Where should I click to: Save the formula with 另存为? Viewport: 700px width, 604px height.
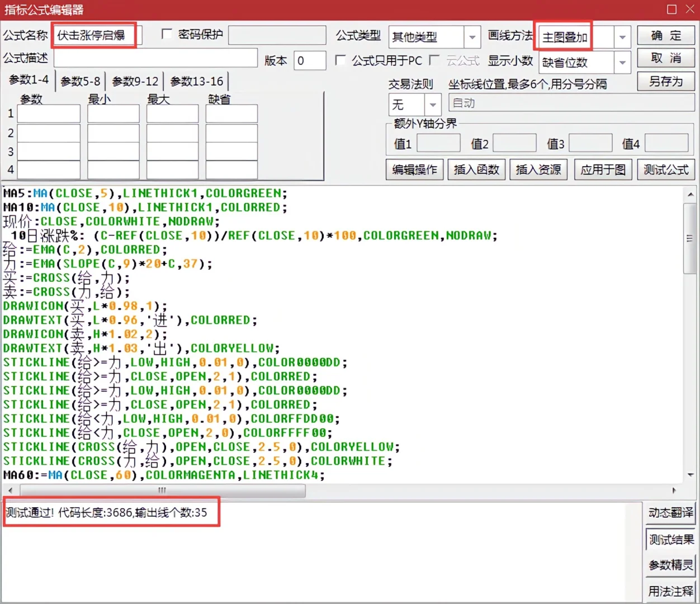coord(665,81)
